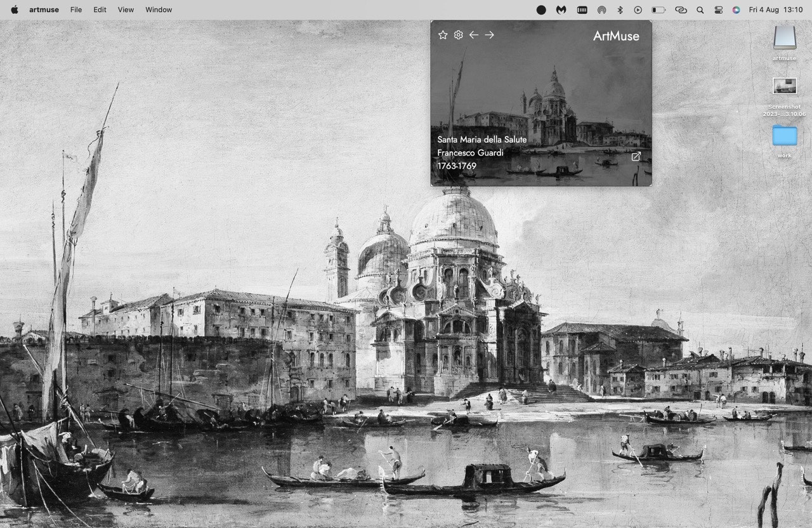The height and width of the screenshot is (528, 812).
Task: Open the Window menu
Action: 159,10
